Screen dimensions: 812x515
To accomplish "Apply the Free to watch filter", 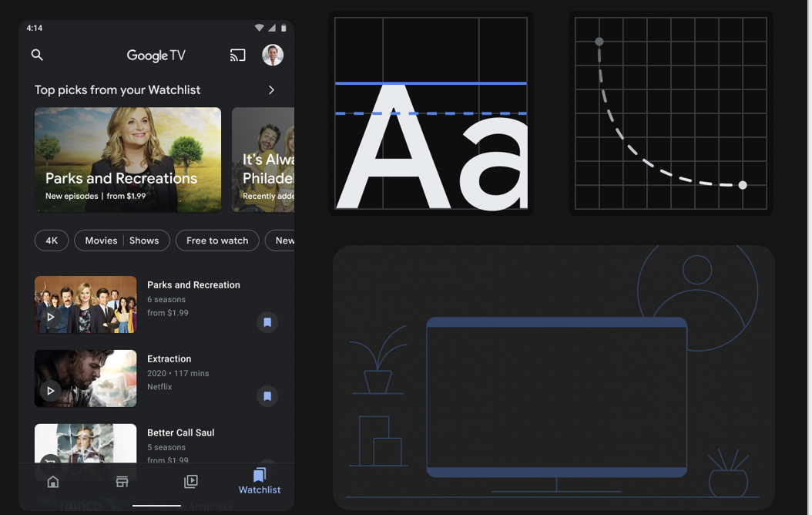I will tap(217, 241).
